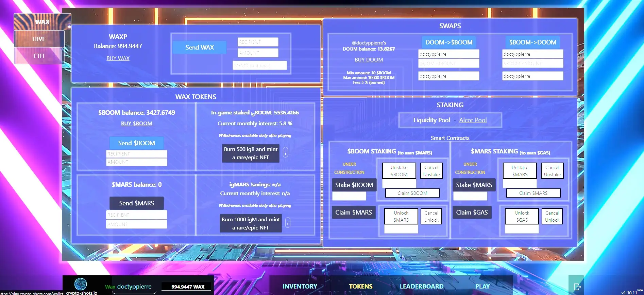Go to the LEADERBOARD page
644x295 pixels.
(x=421, y=286)
